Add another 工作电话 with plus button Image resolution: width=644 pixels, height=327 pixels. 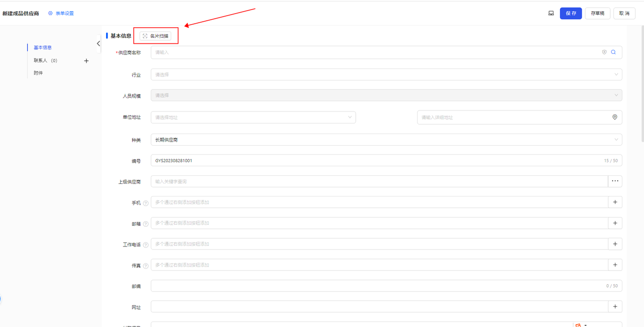(x=615, y=244)
